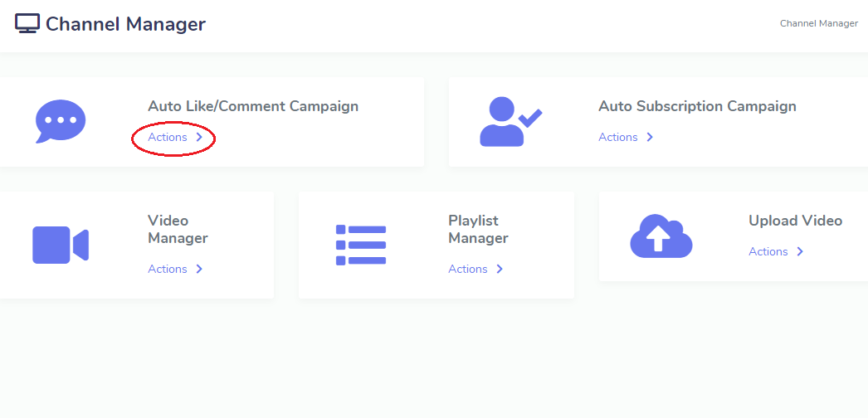This screenshot has width=868, height=418.
Task: Expand chevron next to Video Manager Actions
Action: click(200, 269)
